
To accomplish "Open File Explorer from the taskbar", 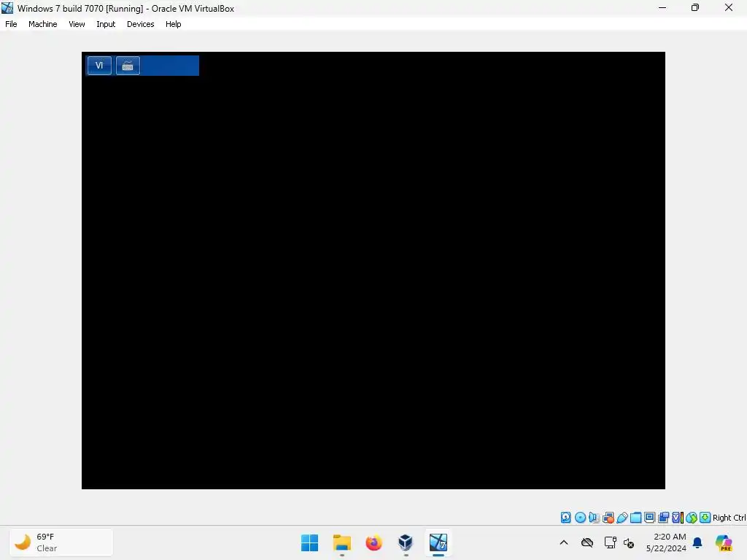I will [342, 542].
